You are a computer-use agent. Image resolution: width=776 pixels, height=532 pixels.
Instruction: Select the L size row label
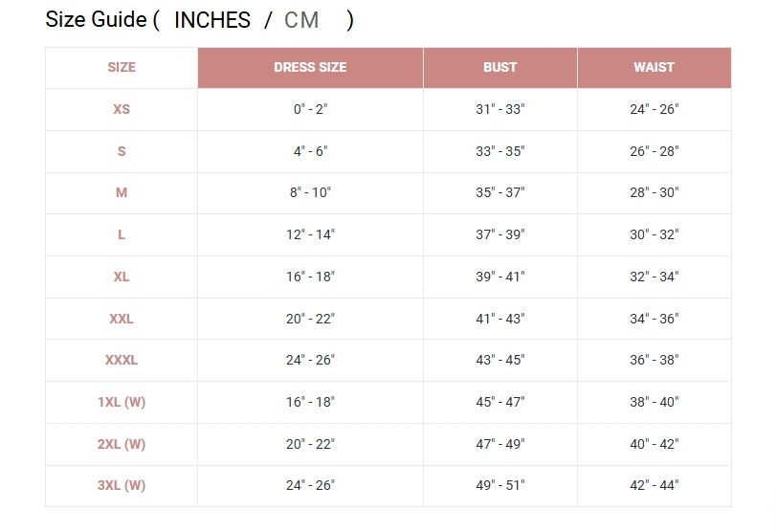click(122, 234)
